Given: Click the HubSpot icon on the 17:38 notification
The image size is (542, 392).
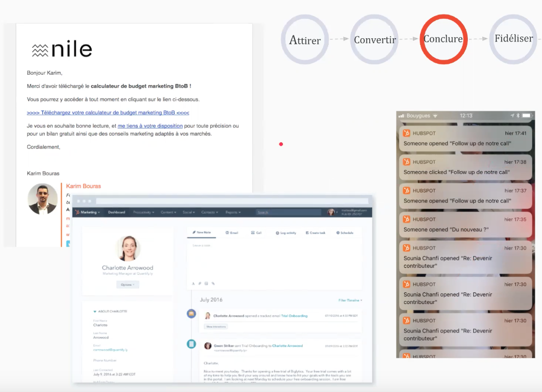Looking at the screenshot, I should 406,162.
